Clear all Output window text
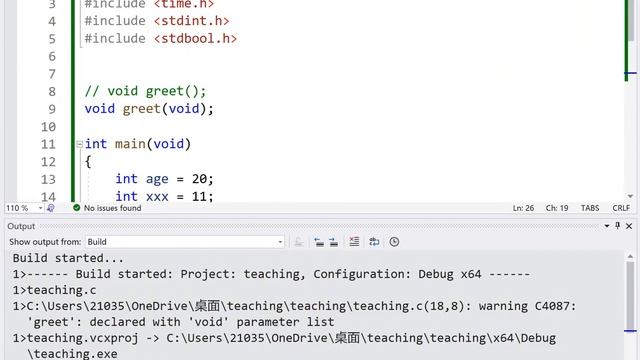The image size is (640, 360). coord(354,242)
